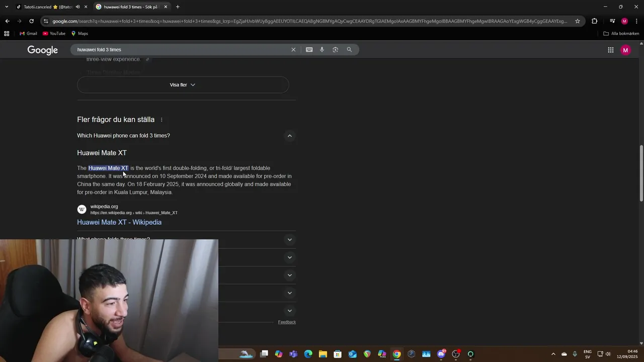Close the TikTok tab
644x362 pixels.
(x=86, y=7)
